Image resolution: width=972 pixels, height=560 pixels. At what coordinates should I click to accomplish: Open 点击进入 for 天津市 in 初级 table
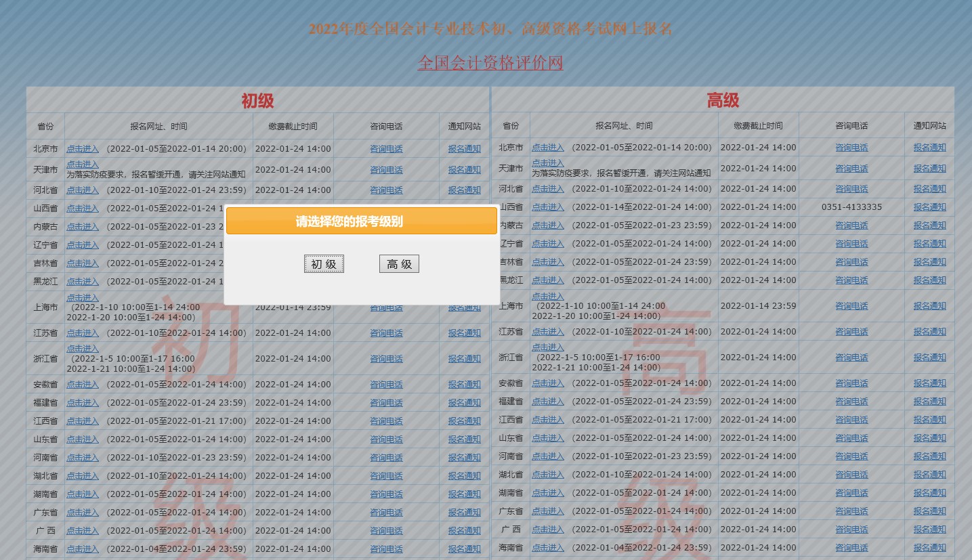pos(83,165)
